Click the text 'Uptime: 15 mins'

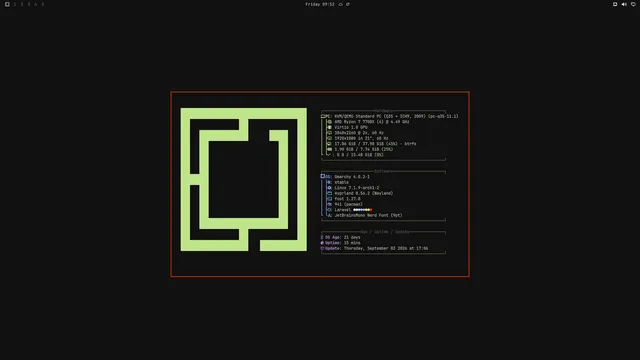(342, 243)
